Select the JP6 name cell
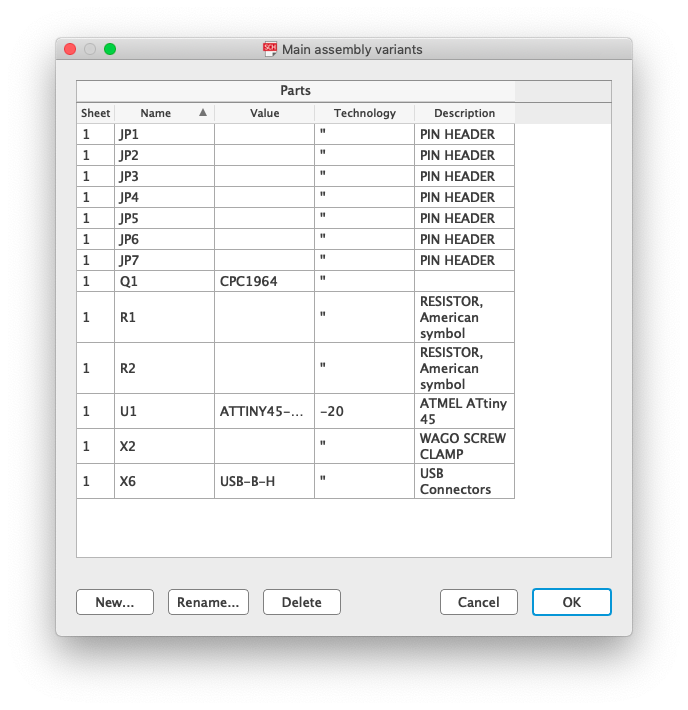Image resolution: width=688 pixels, height=710 pixels. click(x=164, y=239)
